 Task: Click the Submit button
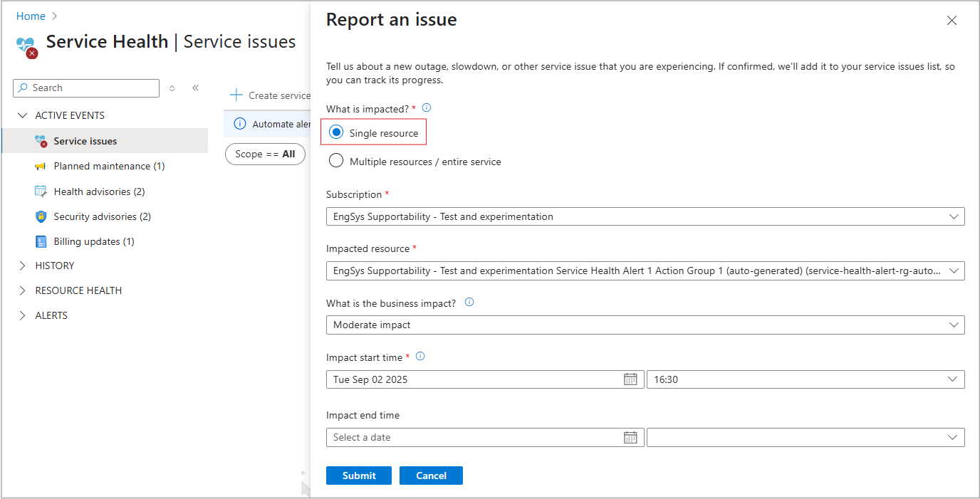tap(359, 476)
